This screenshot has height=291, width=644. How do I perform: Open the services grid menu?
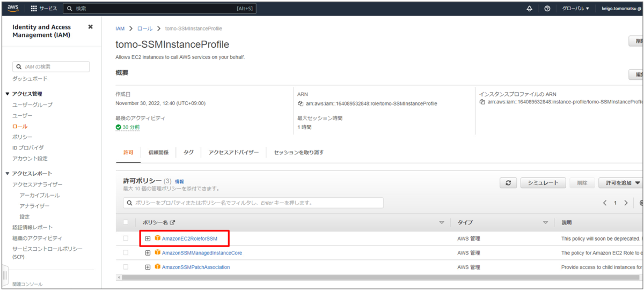(34, 9)
